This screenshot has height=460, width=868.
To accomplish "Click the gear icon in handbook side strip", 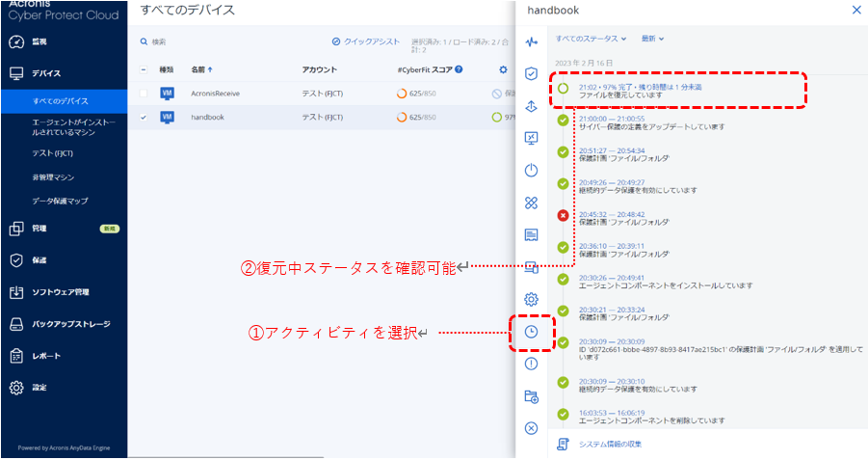I will [531, 299].
